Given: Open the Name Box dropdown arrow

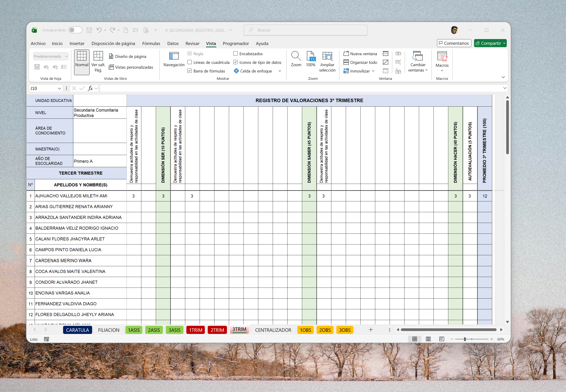Looking at the screenshot, I should tap(59, 88).
